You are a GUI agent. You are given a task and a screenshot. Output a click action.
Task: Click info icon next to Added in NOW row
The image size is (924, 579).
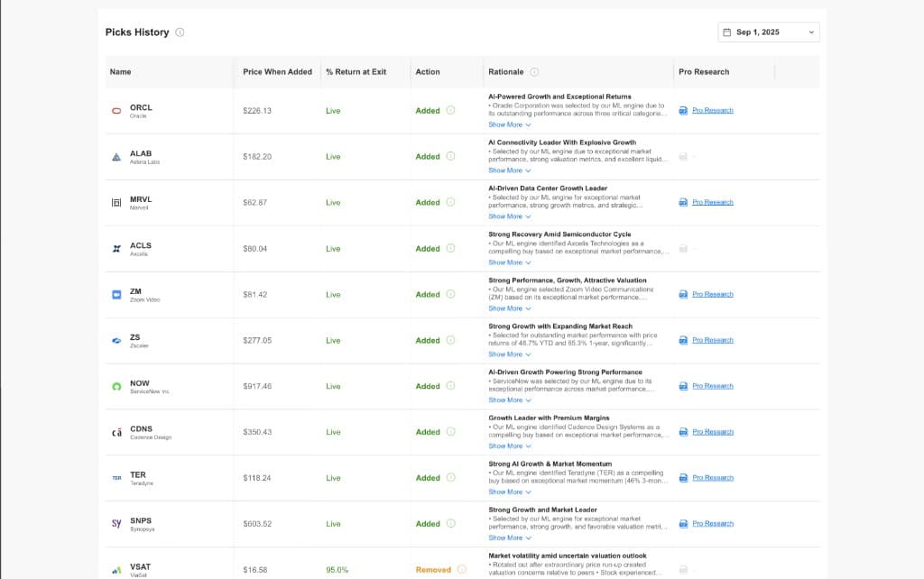pyautogui.click(x=451, y=386)
